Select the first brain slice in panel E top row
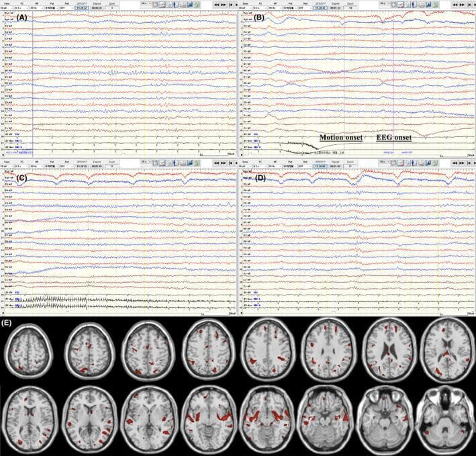Image resolution: width=476 pixels, height=456 pixels. tap(29, 351)
